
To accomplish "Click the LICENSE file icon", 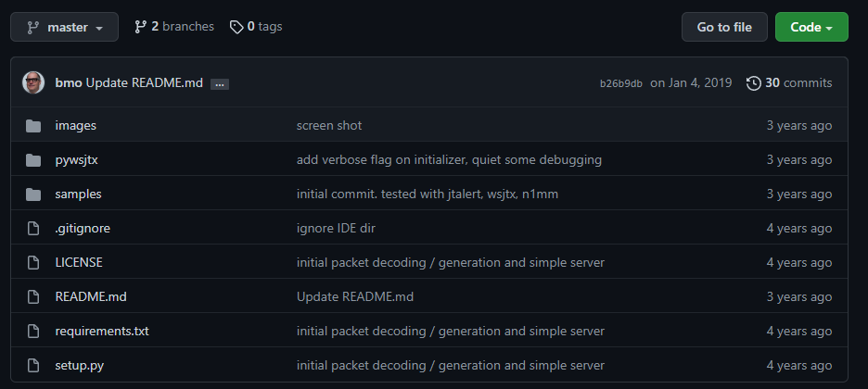I will (x=33, y=263).
